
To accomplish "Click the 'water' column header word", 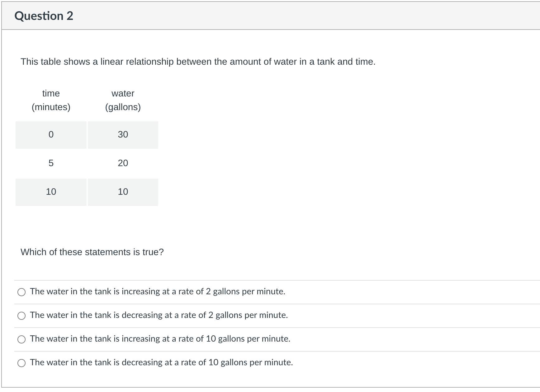I will 123,93.
